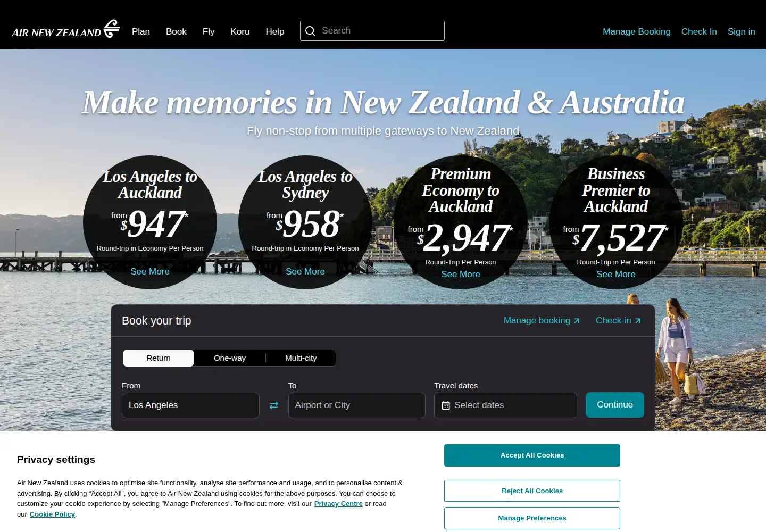The width and height of the screenshot is (766, 532).
Task: Click the calendar icon in Travel dates
Action: (446, 405)
